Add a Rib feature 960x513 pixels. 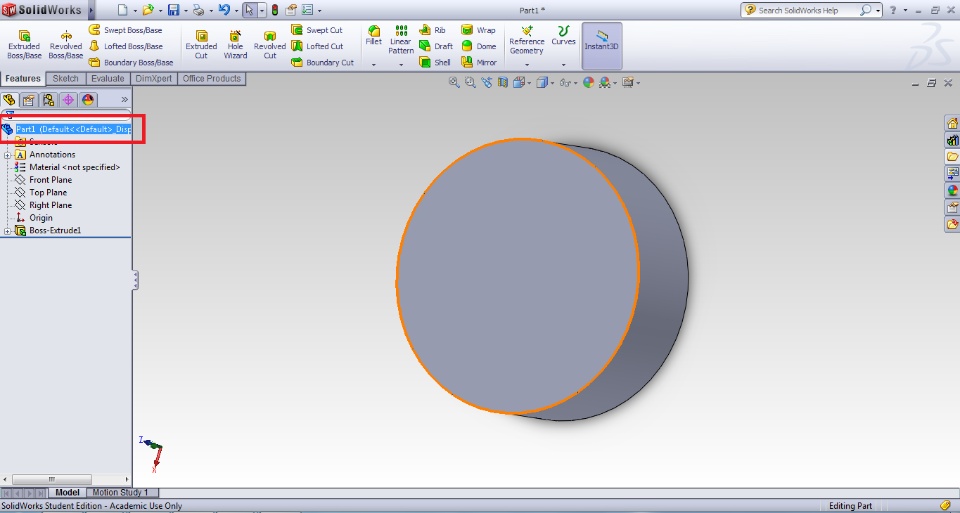coord(432,30)
